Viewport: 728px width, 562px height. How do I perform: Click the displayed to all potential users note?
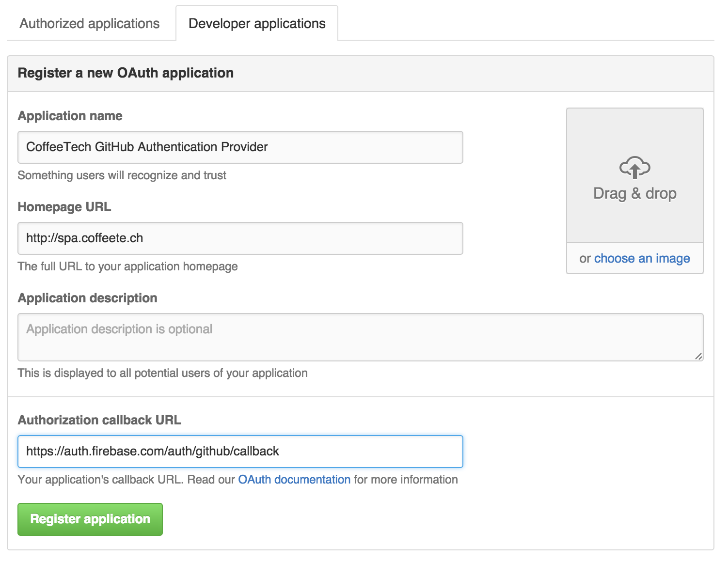[163, 373]
